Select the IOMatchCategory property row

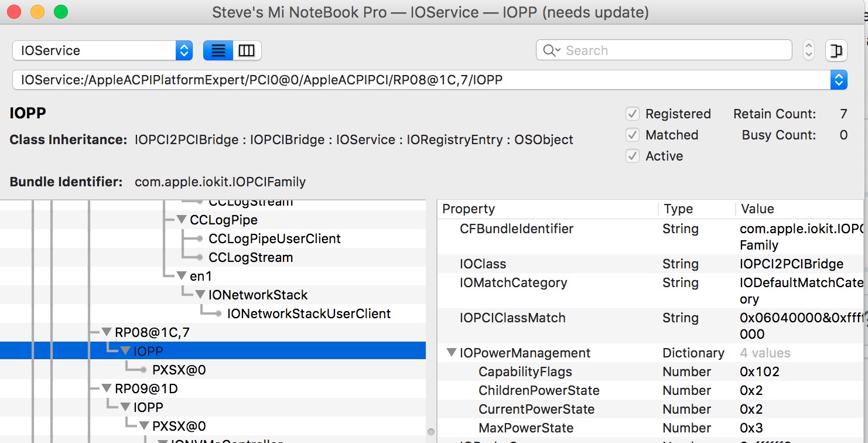click(x=650, y=291)
